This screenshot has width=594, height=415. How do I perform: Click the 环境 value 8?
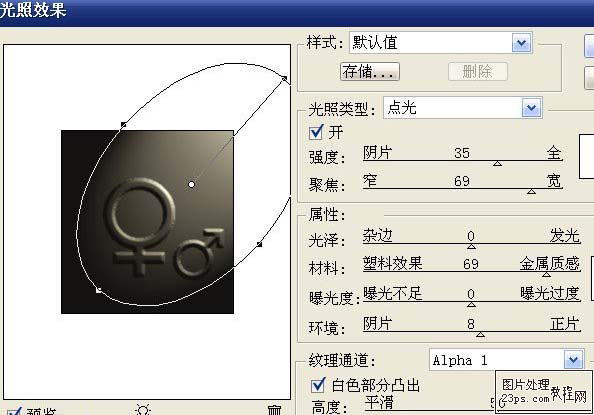tap(471, 324)
